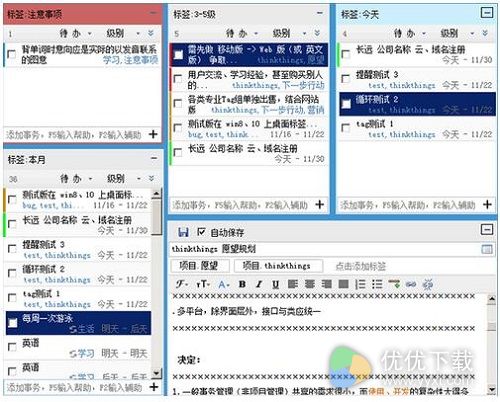Insert bullet list in the note editor

click(377, 284)
